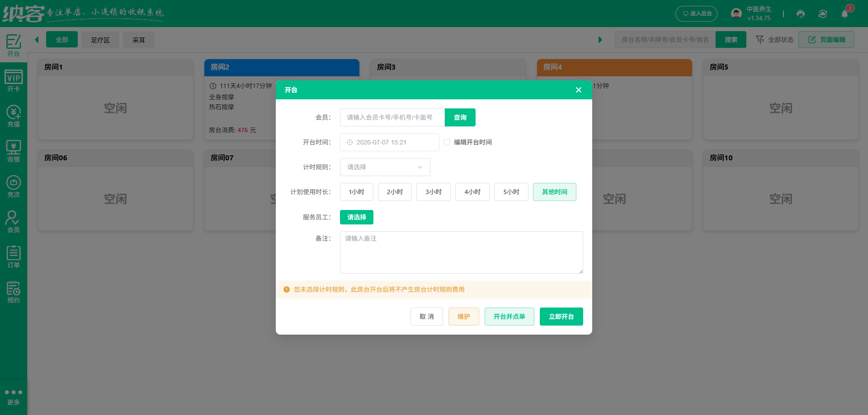Screen dimensions: 868x415
Task: Select the 采耳 area tab
Action: pyautogui.click(x=139, y=40)
